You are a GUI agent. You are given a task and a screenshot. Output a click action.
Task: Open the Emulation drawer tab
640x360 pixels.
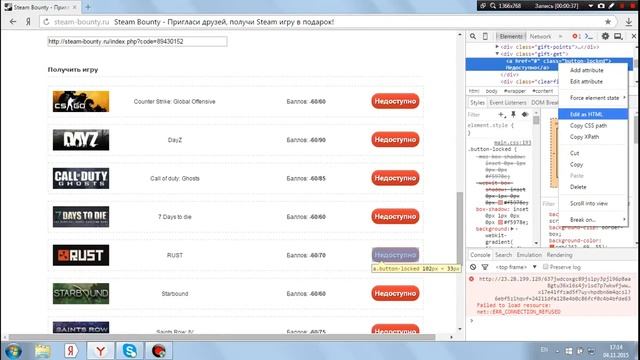tap(529, 255)
